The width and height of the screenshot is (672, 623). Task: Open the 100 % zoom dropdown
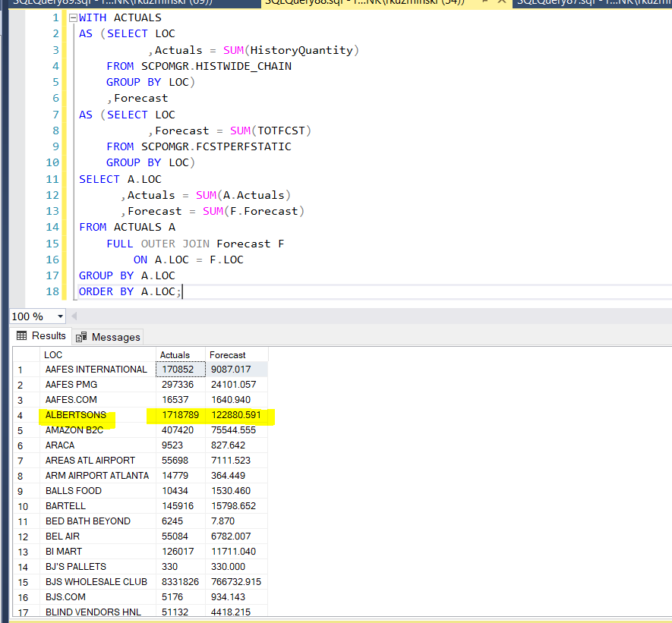[61, 316]
